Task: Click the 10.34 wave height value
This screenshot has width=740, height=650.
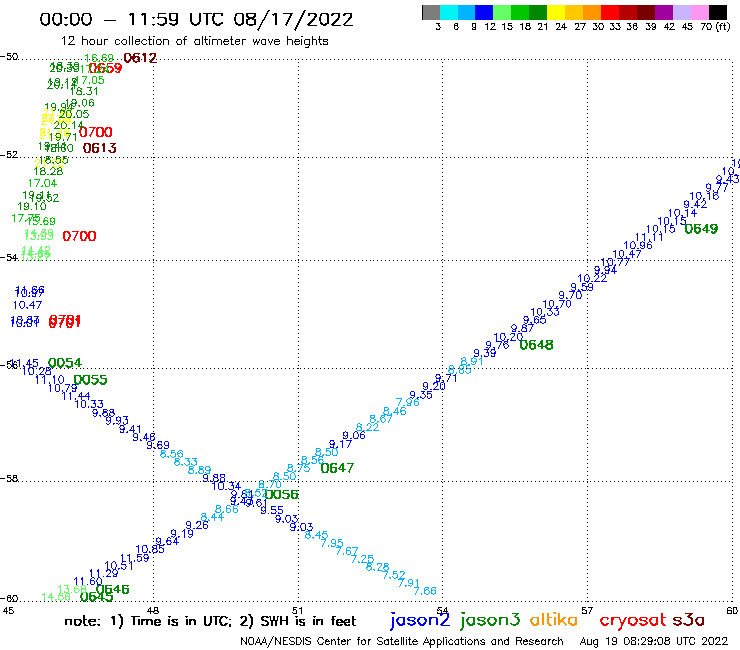Action: 227,486
